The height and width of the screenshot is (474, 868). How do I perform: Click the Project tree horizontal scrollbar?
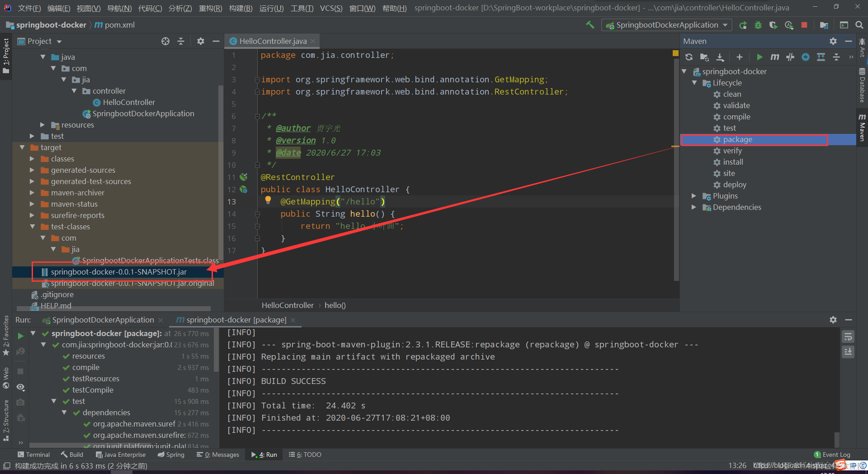(x=113, y=309)
